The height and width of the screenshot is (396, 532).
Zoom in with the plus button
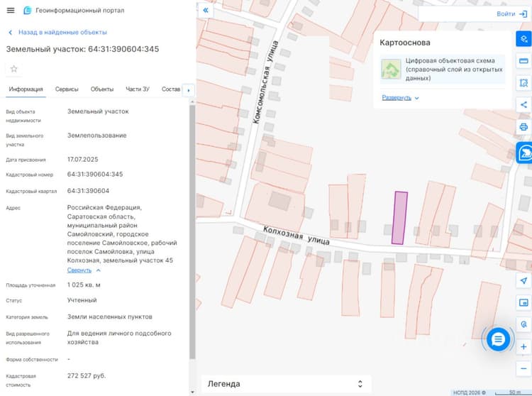click(523, 347)
